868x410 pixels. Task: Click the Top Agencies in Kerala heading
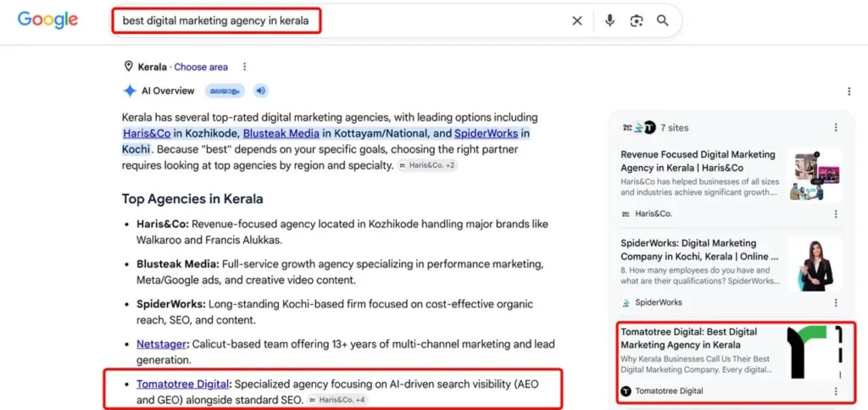click(192, 198)
